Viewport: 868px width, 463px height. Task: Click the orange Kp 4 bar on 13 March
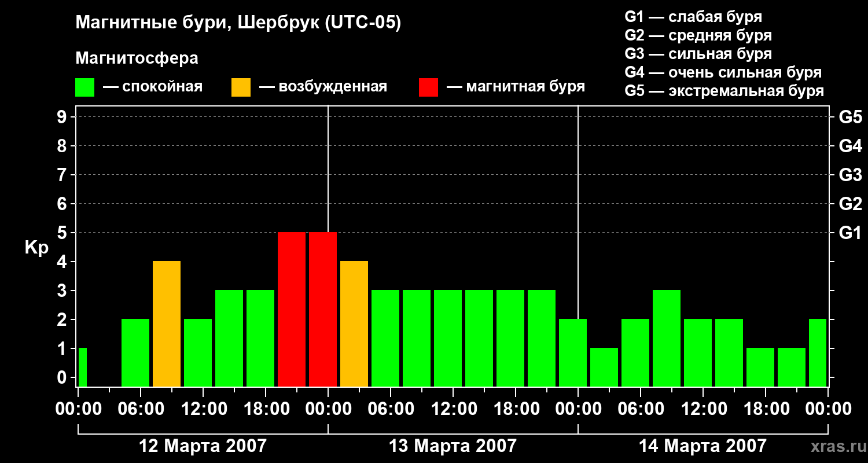click(x=354, y=324)
